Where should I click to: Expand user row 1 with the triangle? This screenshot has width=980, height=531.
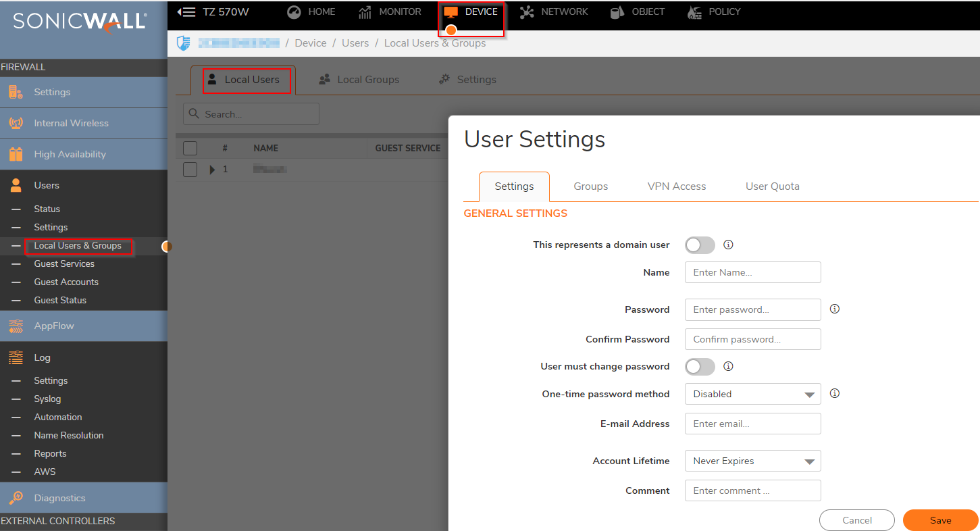212,170
